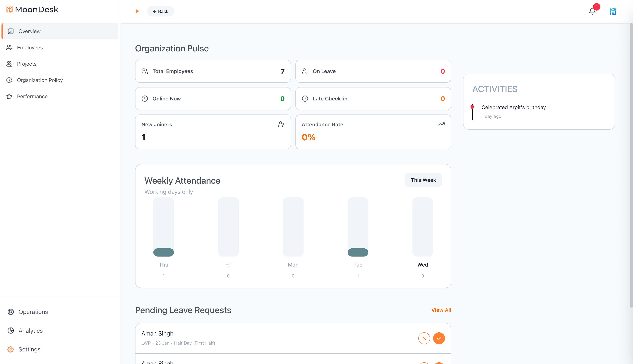Screen dimensions: 633x364
Task: Click the 'ACTIVITIES' panel title
Action: [x=495, y=89]
